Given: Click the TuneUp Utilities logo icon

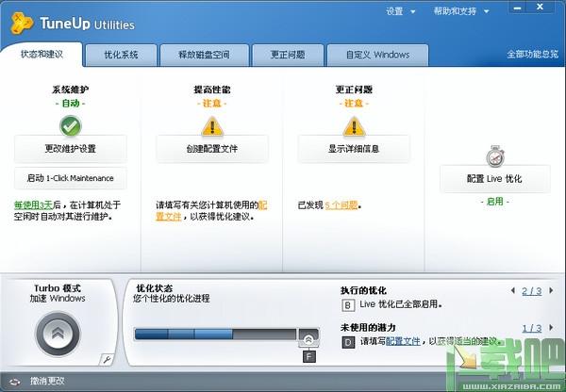Looking at the screenshot, I should click(22, 23).
